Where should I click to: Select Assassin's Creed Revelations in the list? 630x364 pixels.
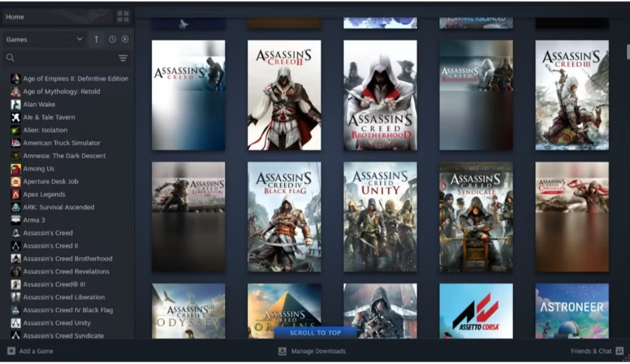[66, 271]
